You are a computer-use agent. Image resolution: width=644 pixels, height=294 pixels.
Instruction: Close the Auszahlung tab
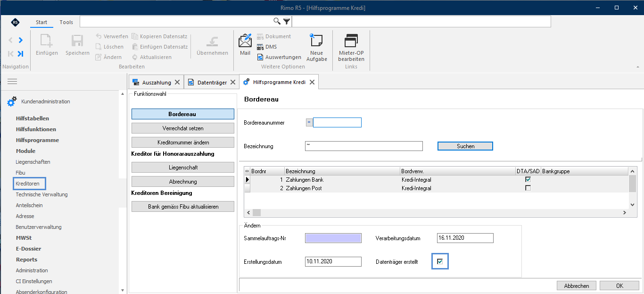(177, 82)
